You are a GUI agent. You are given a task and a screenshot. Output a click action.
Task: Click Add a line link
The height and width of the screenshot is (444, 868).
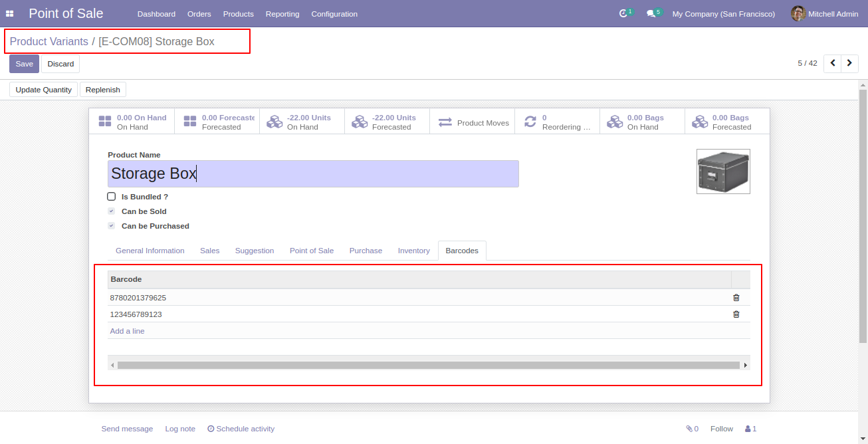(x=127, y=331)
